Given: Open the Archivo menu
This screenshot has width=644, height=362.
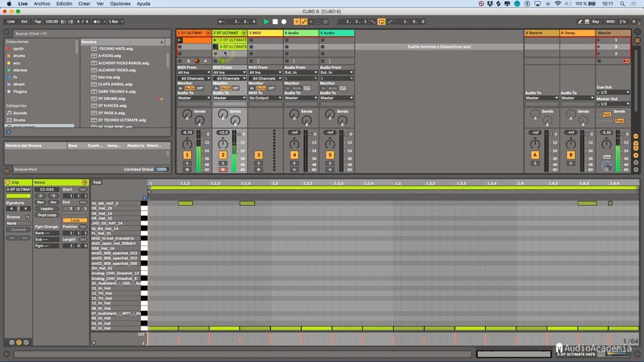Looking at the screenshot, I should click(42, 4).
